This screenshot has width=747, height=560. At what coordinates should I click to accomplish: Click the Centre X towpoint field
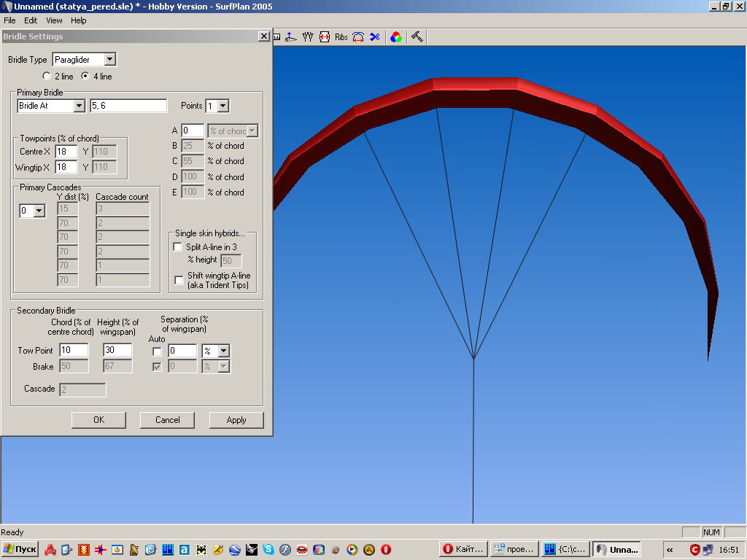(66, 152)
